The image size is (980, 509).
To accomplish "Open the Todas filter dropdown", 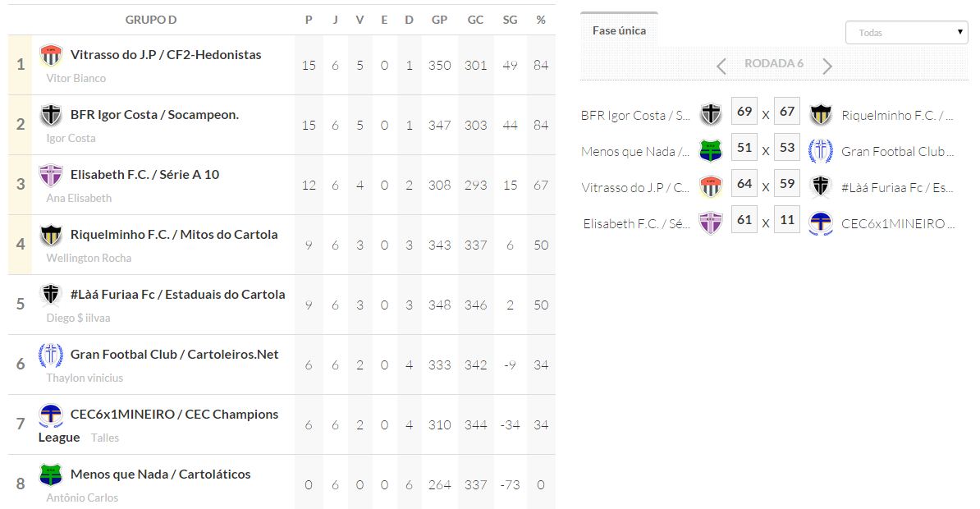I will pos(906,33).
